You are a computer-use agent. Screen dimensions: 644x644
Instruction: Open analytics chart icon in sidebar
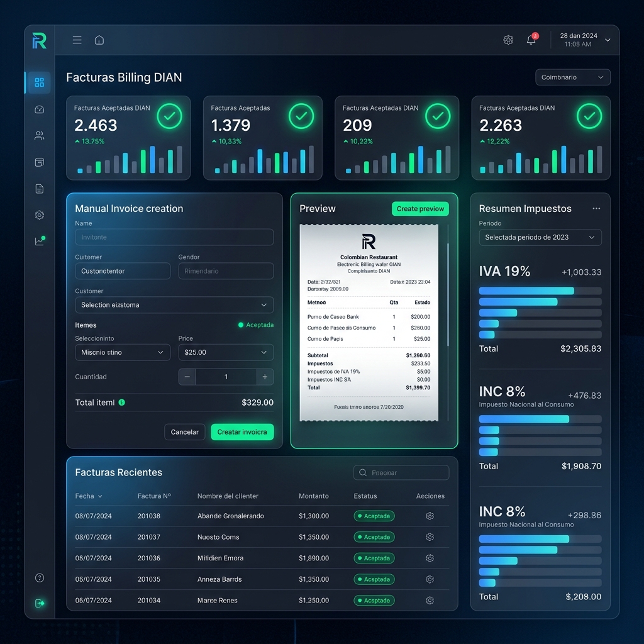40,241
